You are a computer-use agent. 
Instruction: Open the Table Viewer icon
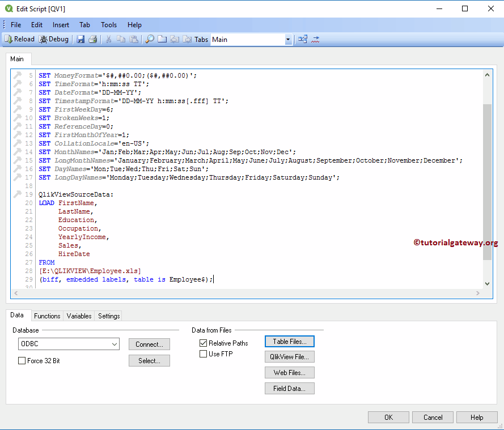click(302, 39)
